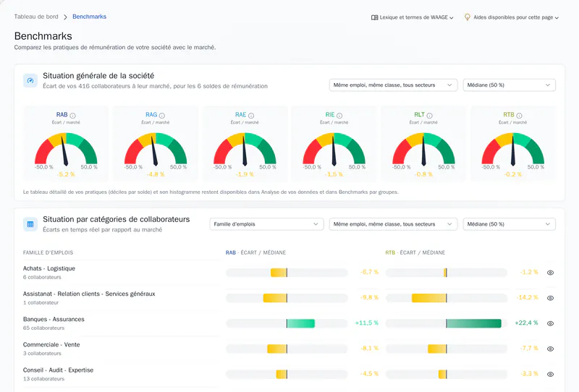
Task: Click the +22,4 % RTB value
Action: 526,323
